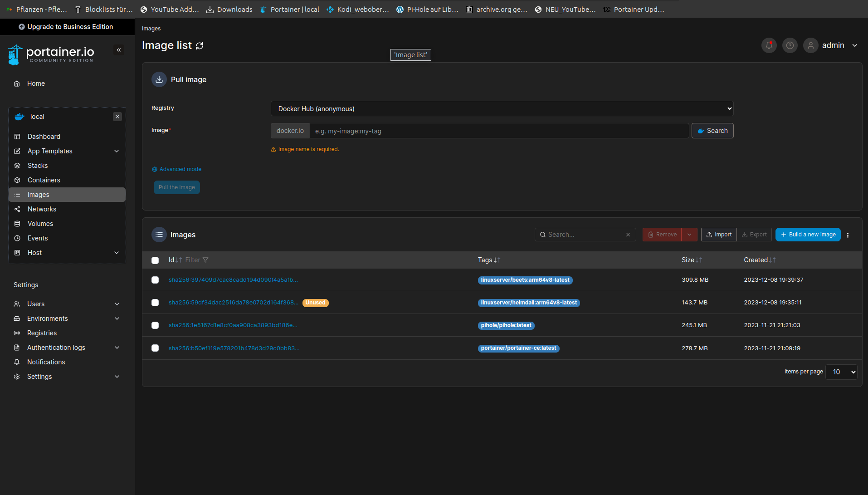Image resolution: width=868 pixels, height=495 pixels.
Task: Click the portainer.io logo
Action: (51, 54)
